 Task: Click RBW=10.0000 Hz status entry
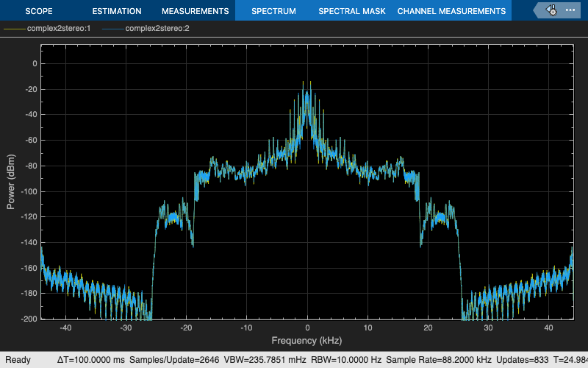[345, 360]
